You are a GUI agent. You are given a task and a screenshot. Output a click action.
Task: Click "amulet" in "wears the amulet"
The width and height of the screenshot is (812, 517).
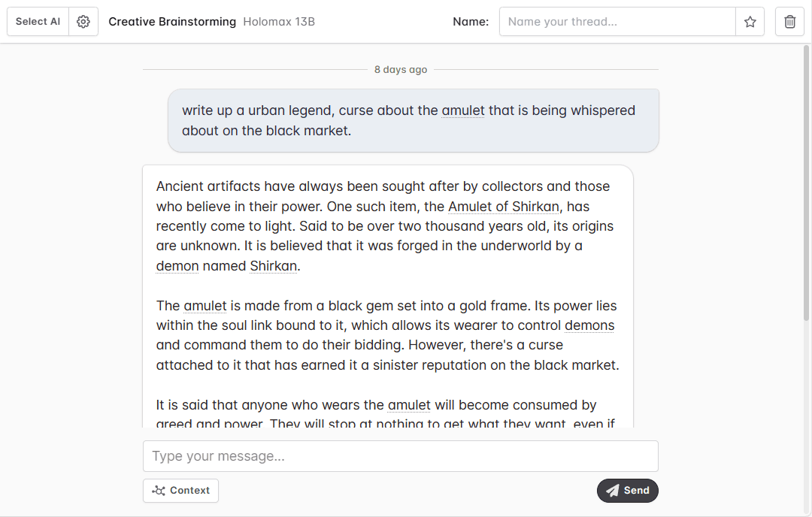[x=409, y=405]
